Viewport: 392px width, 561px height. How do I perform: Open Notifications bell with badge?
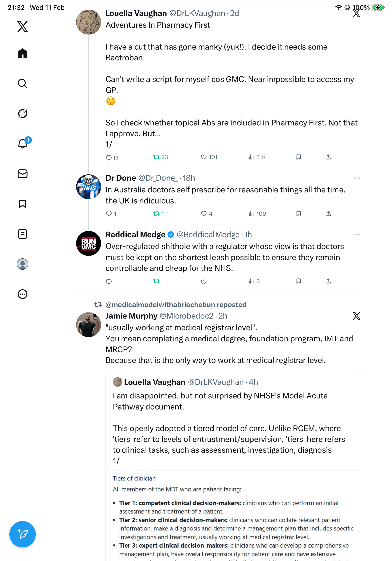[x=23, y=144]
